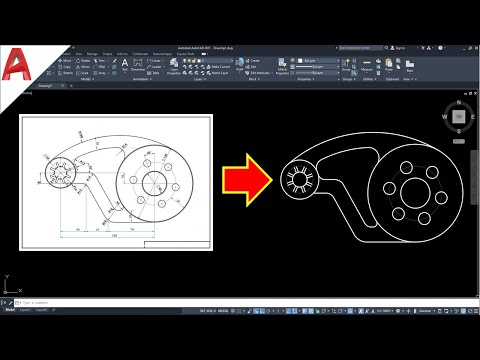The width and height of the screenshot is (480, 360).
Task: Insert a Table
Action: [x=153, y=73]
